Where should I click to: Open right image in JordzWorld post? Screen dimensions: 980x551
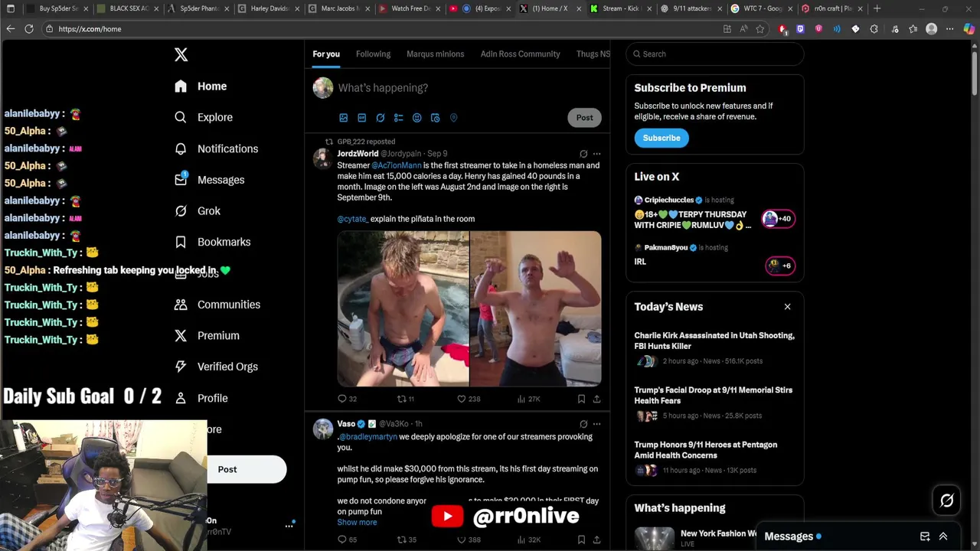click(535, 308)
